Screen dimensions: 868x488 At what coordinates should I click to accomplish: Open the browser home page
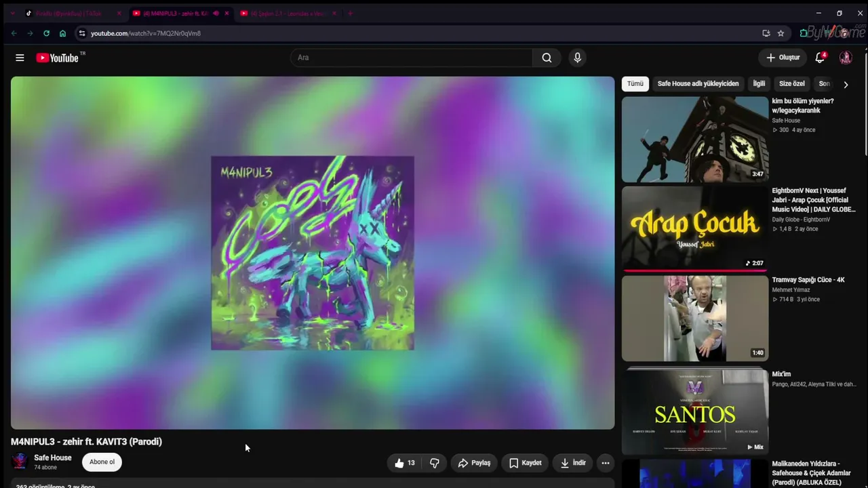[62, 33]
